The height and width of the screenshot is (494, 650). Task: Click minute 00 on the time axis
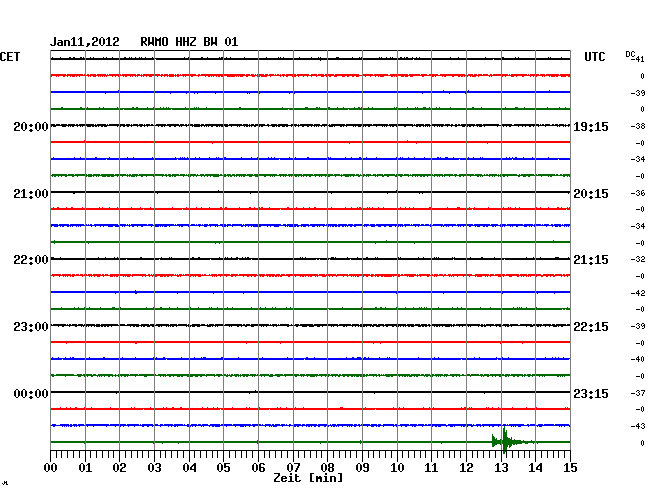tap(51, 467)
